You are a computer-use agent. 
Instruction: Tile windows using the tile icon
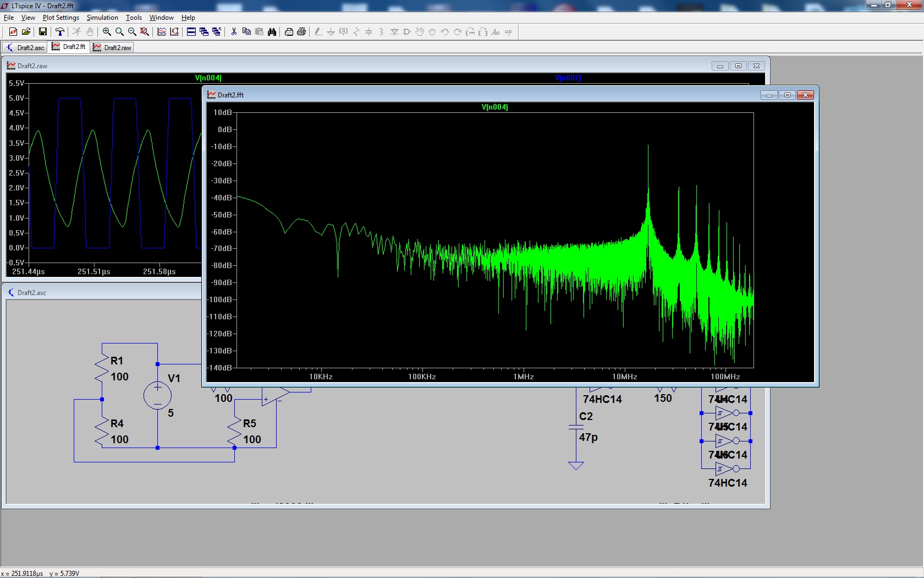[191, 32]
